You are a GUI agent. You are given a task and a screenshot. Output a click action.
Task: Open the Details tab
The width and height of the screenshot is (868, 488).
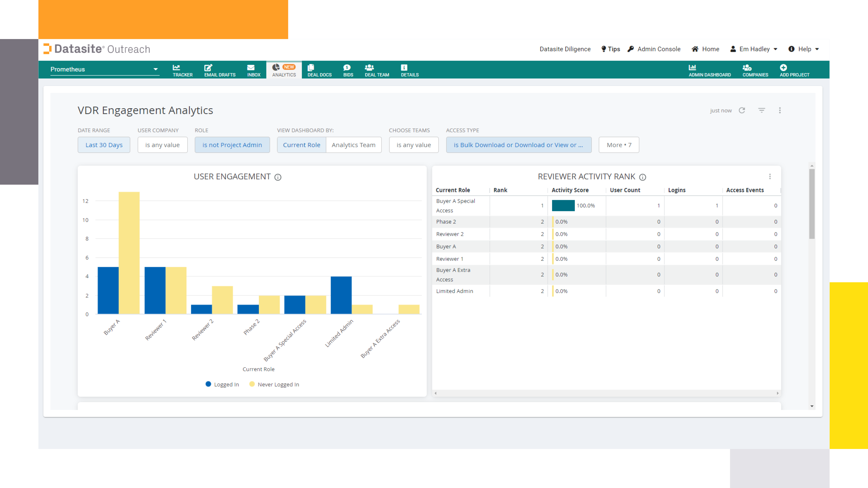click(x=409, y=70)
